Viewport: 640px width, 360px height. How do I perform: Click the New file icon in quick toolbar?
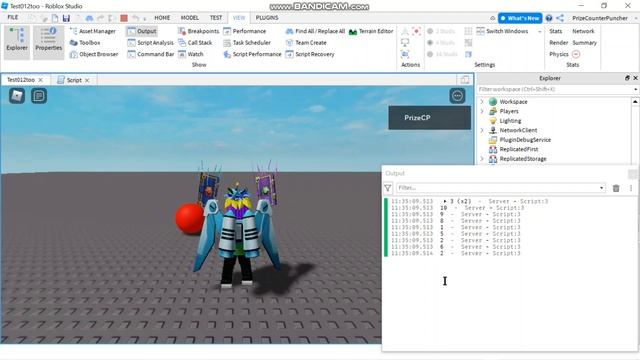click(x=55, y=18)
